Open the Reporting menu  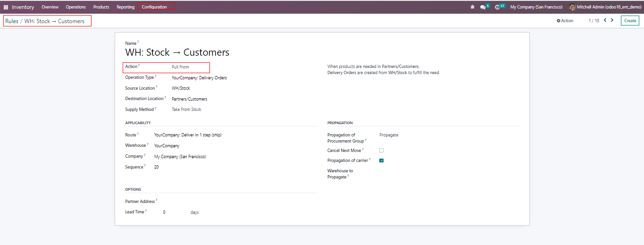[x=125, y=7]
